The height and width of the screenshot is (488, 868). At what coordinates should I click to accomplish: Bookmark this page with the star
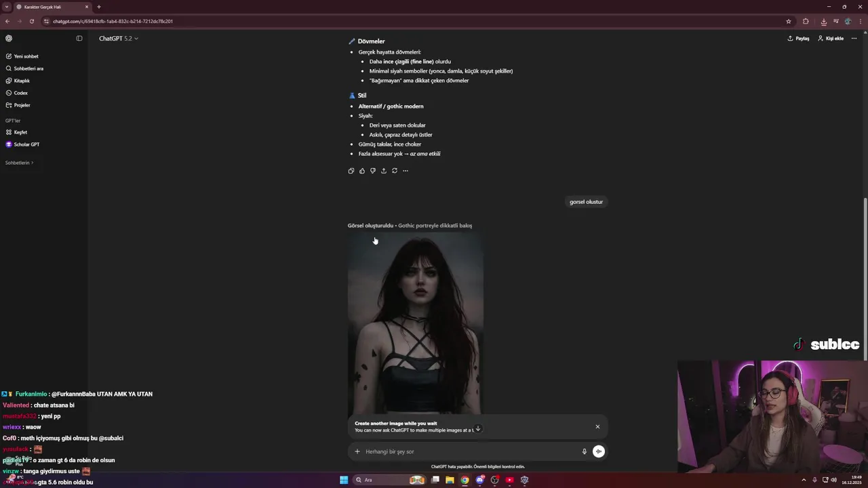(x=789, y=21)
